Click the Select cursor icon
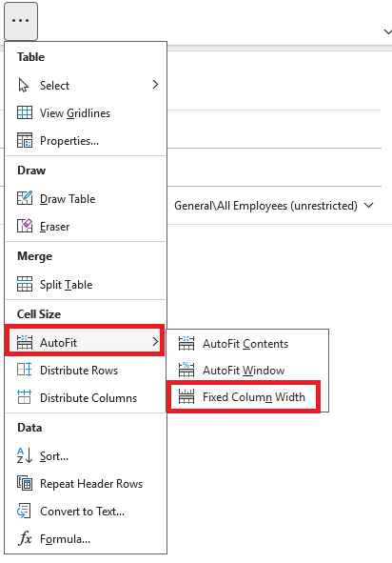This screenshot has width=392, height=563. [x=24, y=86]
